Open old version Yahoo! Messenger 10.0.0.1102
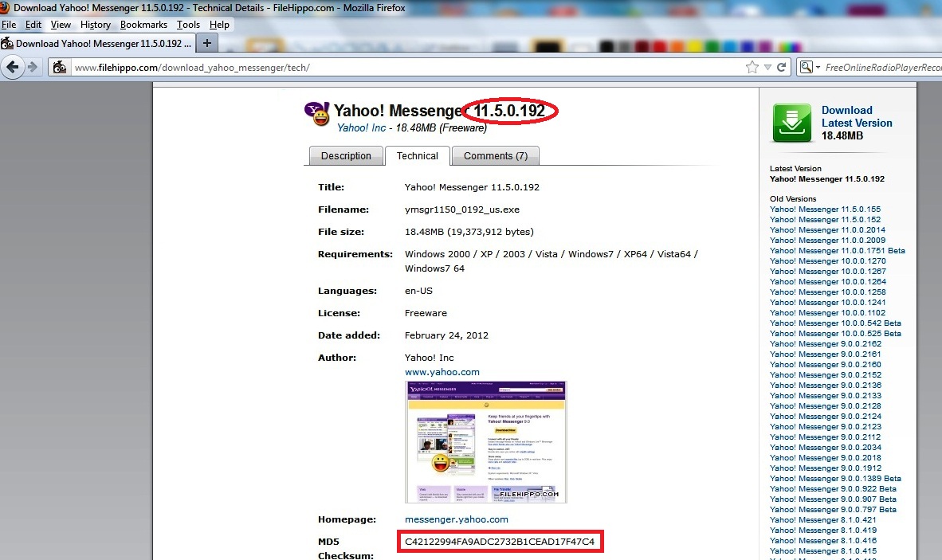This screenshot has width=942, height=560. (828, 313)
